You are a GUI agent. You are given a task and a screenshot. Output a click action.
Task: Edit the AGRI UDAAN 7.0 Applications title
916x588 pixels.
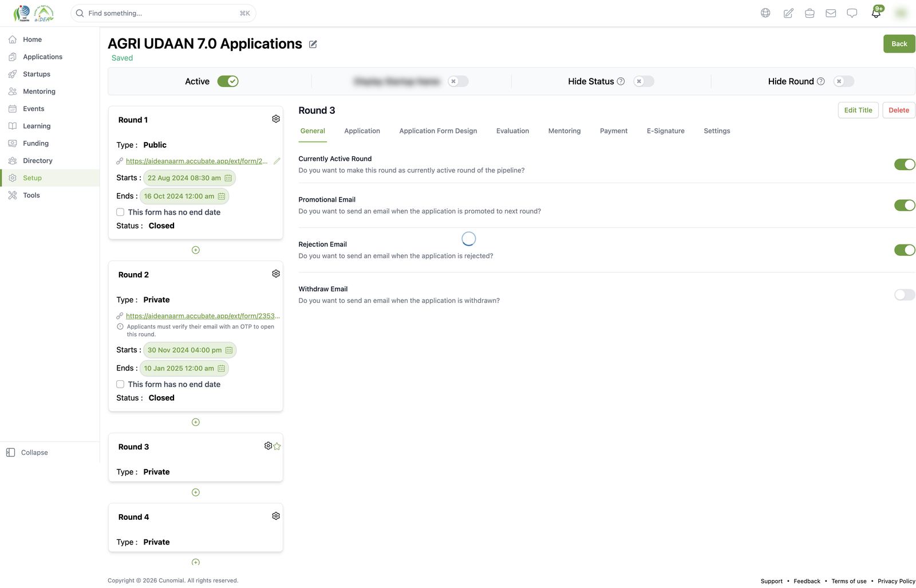pyautogui.click(x=313, y=44)
